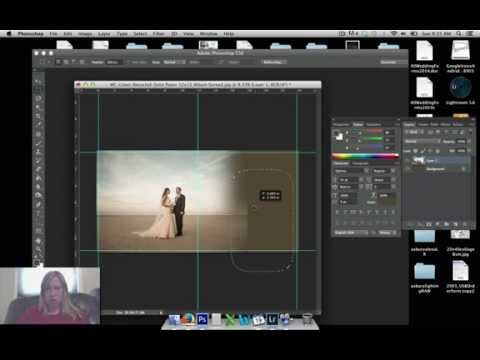
Task: Toggle Background layer visibility eye
Action: click(408, 169)
